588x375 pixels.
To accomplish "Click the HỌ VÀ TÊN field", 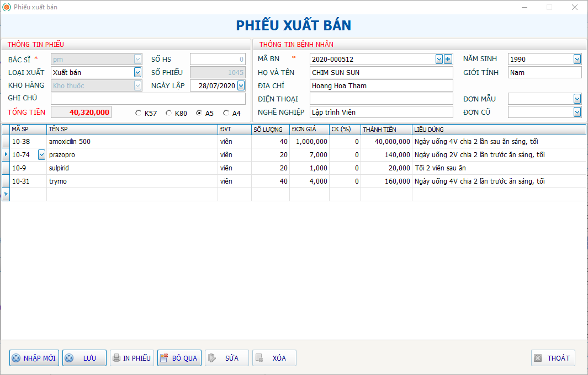I will pos(382,72).
